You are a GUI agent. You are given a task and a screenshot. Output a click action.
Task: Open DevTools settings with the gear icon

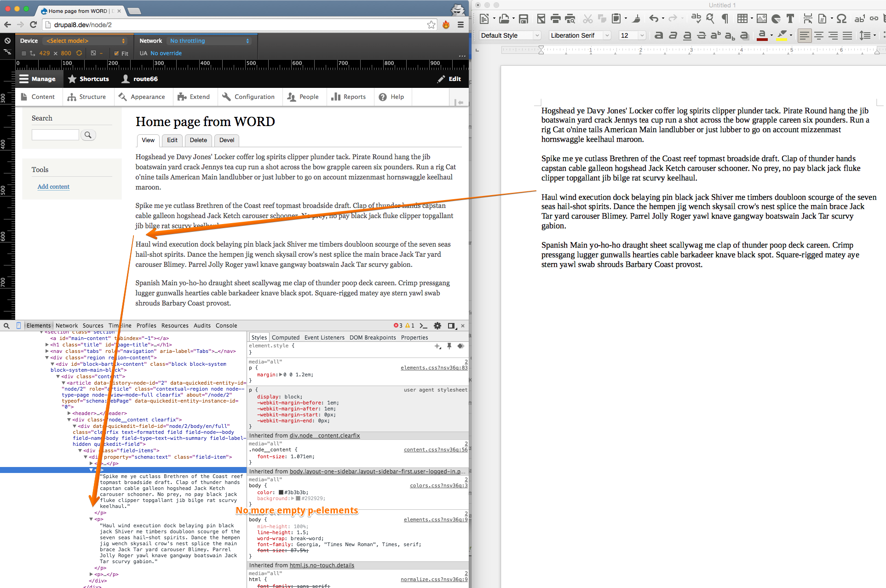[437, 325]
